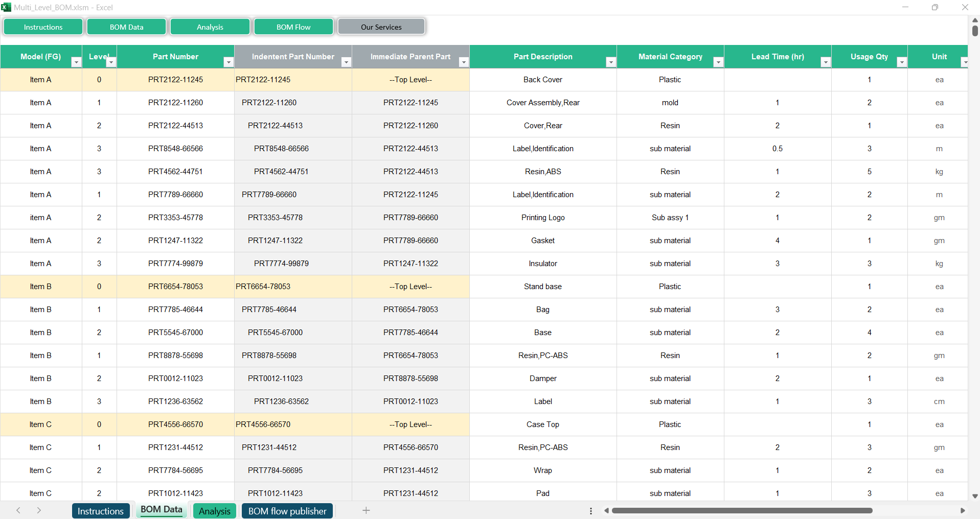Open Part Description column filter
This screenshot has height=519, width=980.
(x=611, y=62)
